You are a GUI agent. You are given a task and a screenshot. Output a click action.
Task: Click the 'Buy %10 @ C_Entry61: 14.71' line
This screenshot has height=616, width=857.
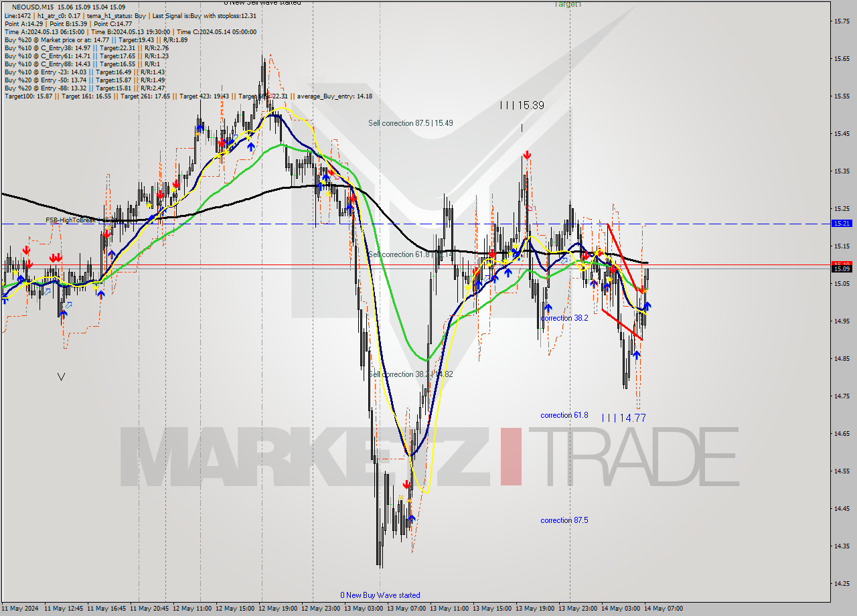tap(86, 56)
